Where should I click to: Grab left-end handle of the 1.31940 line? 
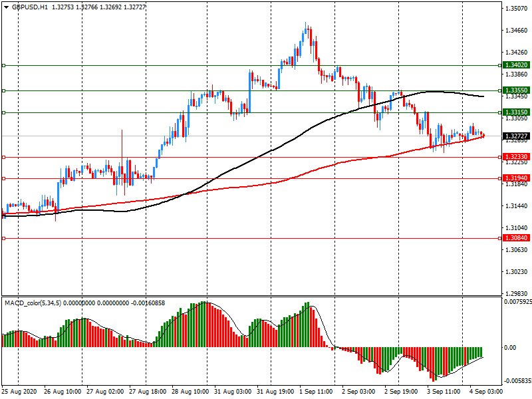(x=4, y=178)
